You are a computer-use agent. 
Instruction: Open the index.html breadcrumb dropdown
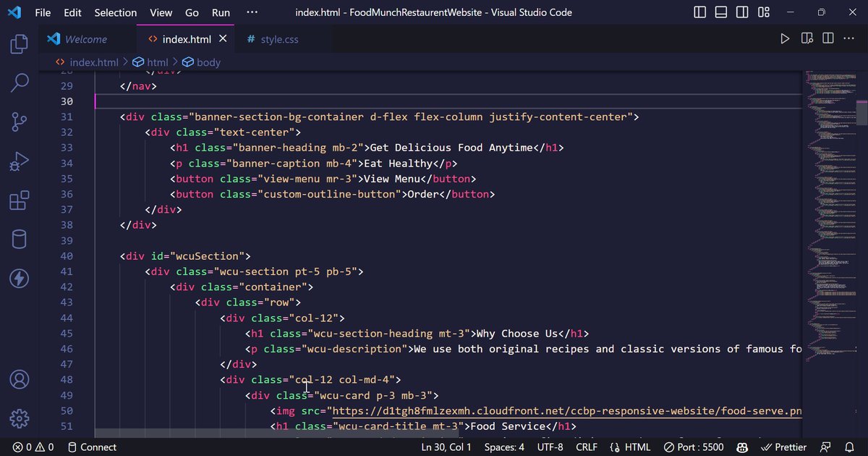pos(87,62)
